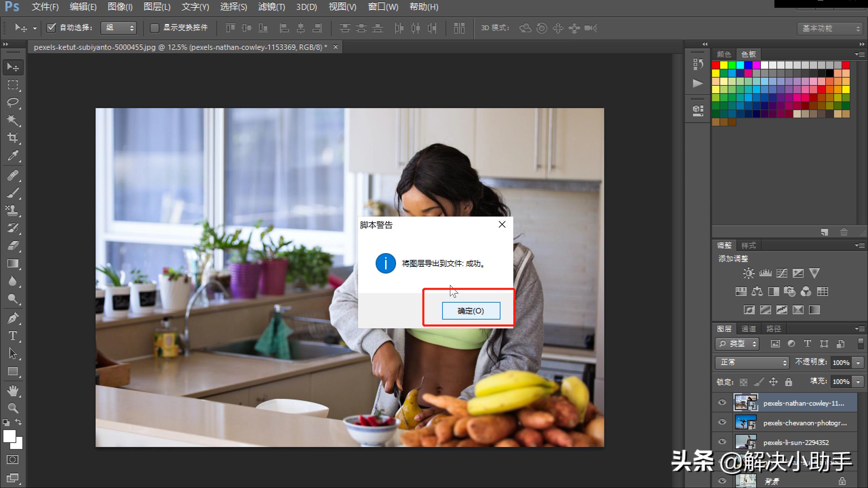
Task: Select the Pen tool
Action: (13, 318)
